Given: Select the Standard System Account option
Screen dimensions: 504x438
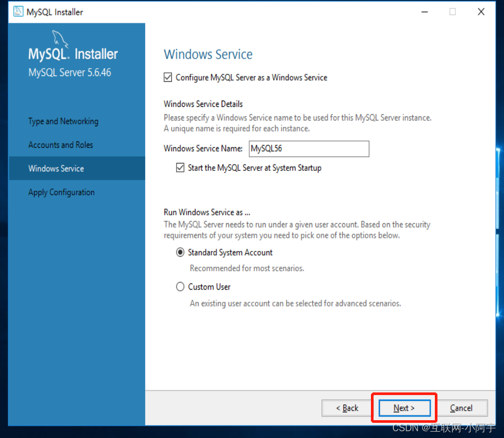Looking at the screenshot, I should [x=180, y=252].
